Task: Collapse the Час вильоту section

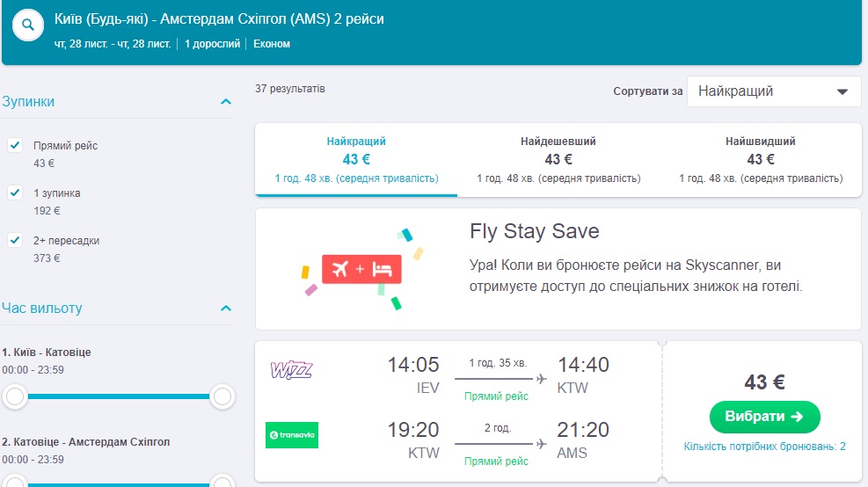Action: (226, 309)
